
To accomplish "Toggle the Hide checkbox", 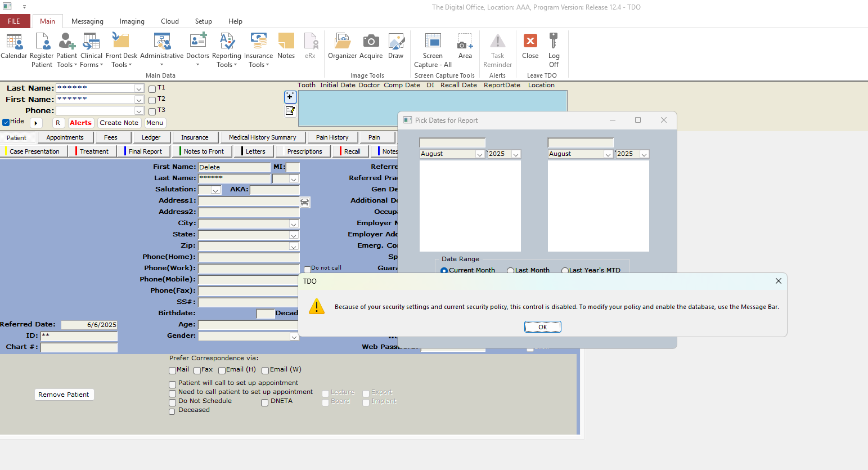I will pyautogui.click(x=6, y=122).
